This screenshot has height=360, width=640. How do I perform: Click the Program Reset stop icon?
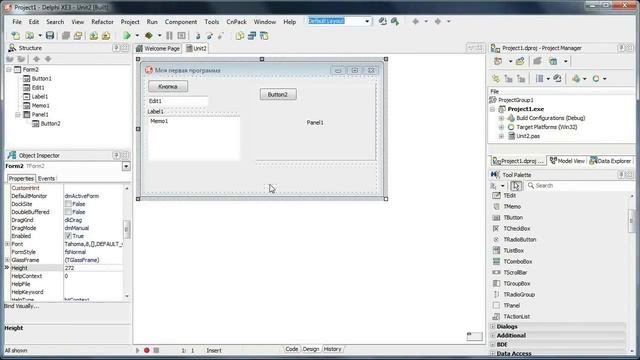[x=182, y=36]
